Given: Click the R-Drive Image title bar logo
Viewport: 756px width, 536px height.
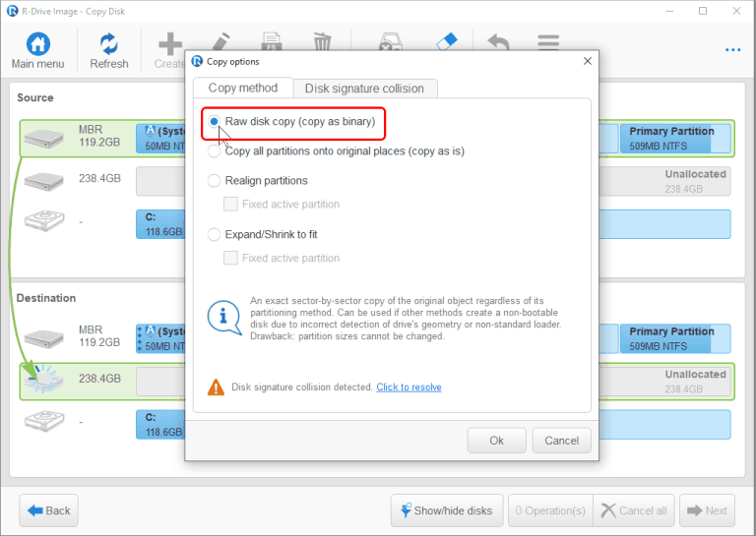Looking at the screenshot, I should 13,11.
